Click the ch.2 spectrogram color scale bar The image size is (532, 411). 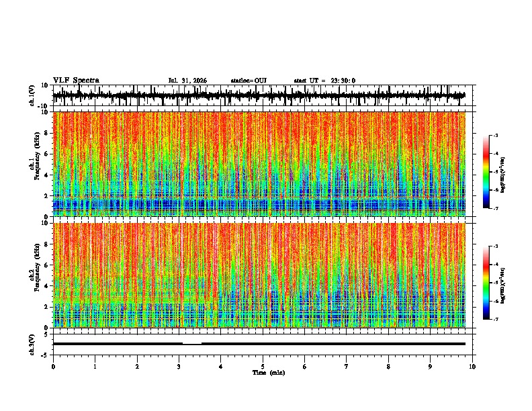(x=486, y=283)
